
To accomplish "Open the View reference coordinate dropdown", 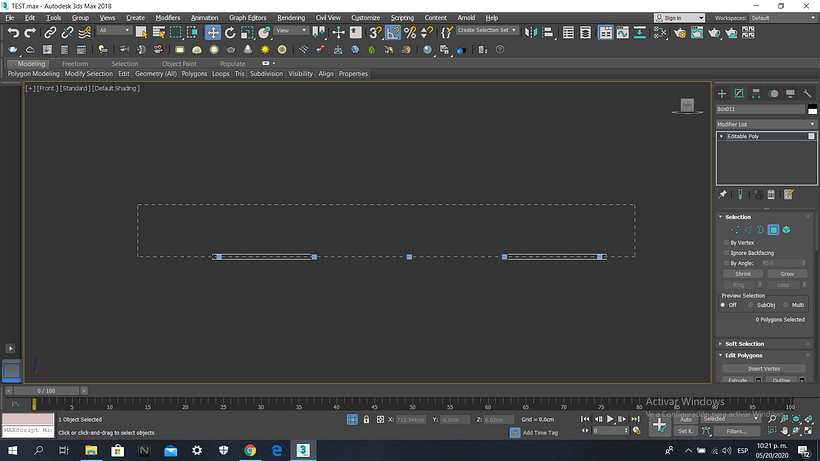I will pos(291,31).
